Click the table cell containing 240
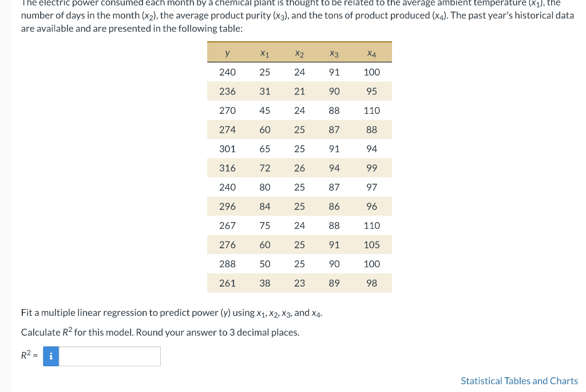Image resolution: width=586 pixels, height=392 pixels. (x=227, y=72)
